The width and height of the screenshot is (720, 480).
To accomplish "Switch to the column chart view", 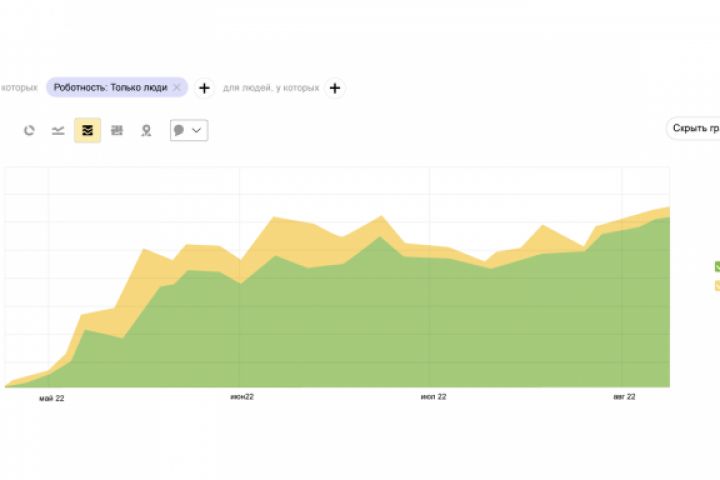I will tap(117, 130).
